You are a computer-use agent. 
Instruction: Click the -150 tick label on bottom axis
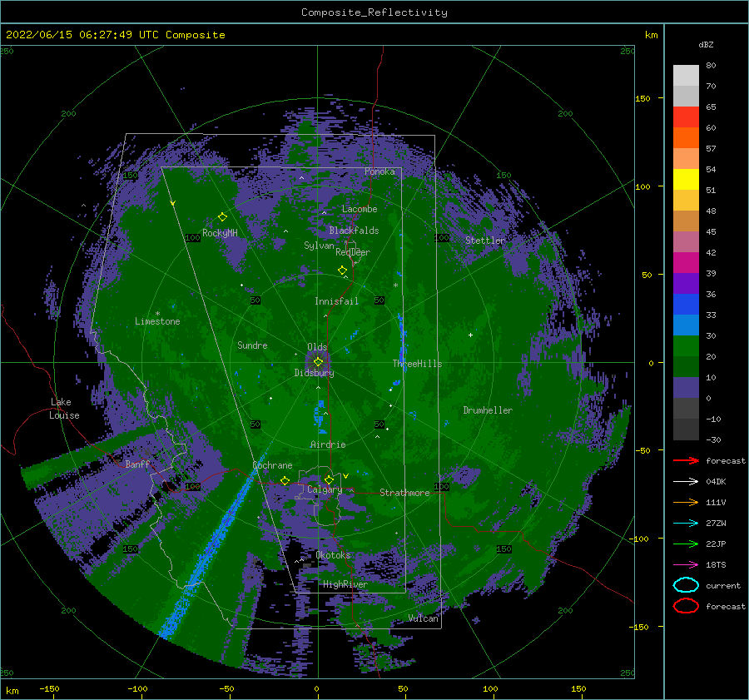49,688
